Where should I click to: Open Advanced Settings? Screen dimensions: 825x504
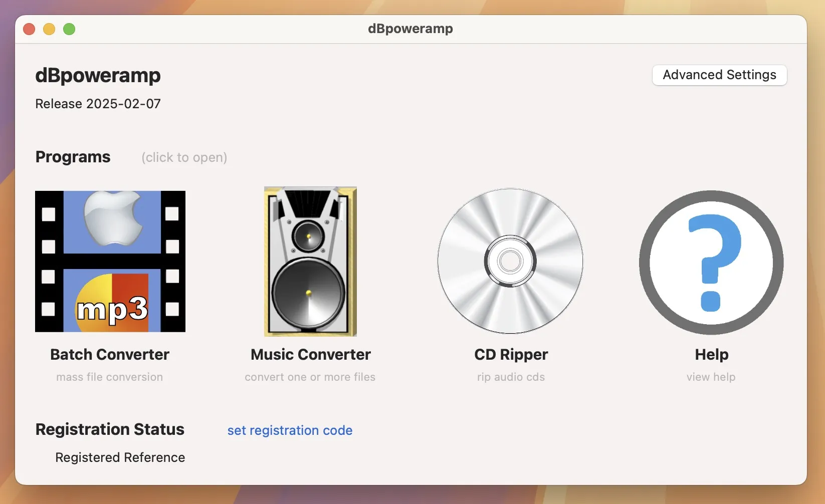point(719,75)
